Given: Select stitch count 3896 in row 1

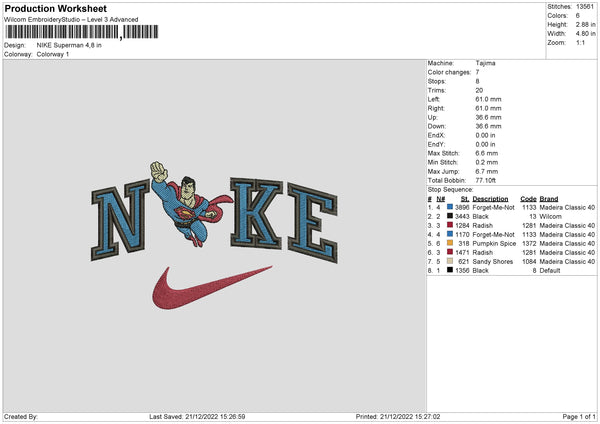Looking at the screenshot, I should [462, 207].
